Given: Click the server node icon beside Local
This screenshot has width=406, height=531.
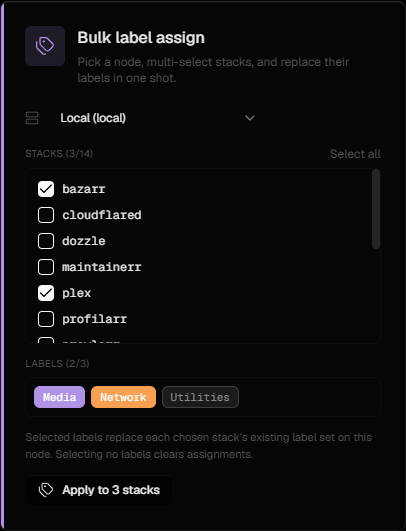Looking at the screenshot, I should (x=32, y=118).
